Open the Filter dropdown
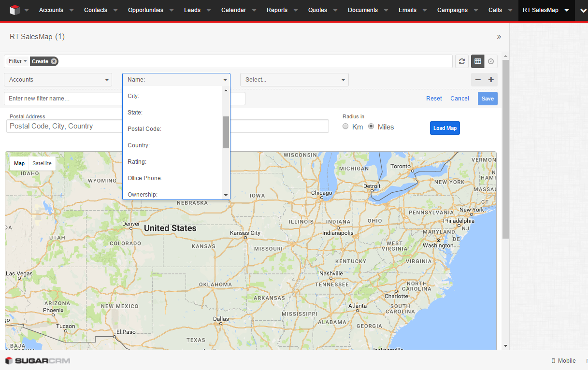This screenshot has width=588, height=370. click(18, 61)
